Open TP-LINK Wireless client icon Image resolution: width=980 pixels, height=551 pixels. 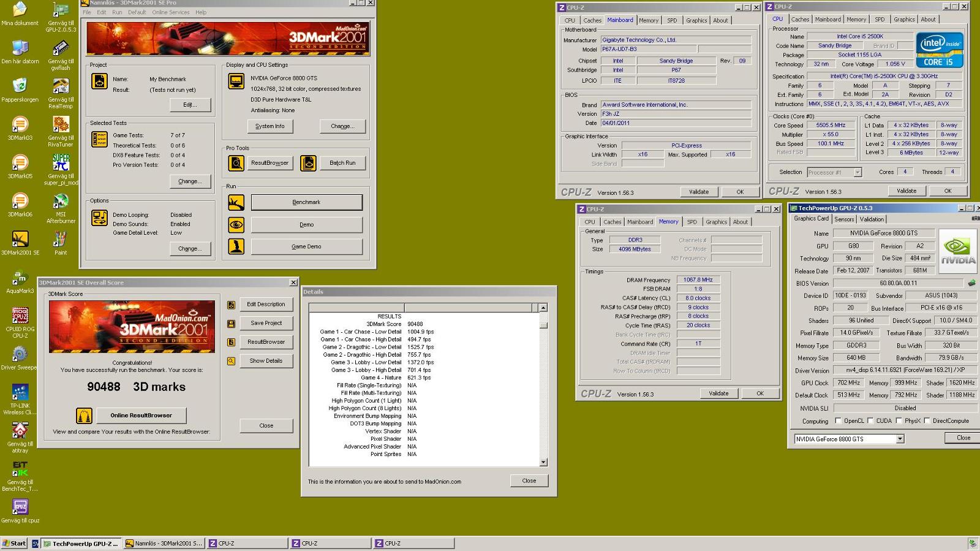pos(20,399)
